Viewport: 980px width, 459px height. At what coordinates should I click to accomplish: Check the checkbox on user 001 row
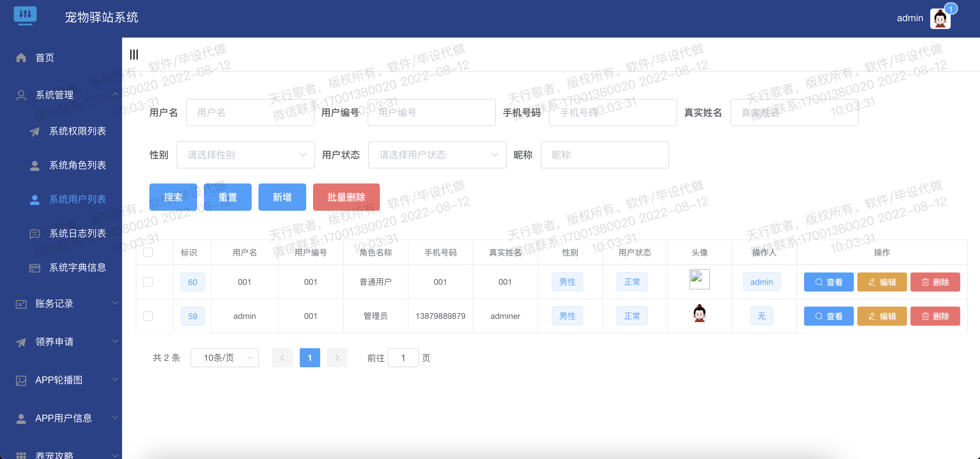(148, 282)
